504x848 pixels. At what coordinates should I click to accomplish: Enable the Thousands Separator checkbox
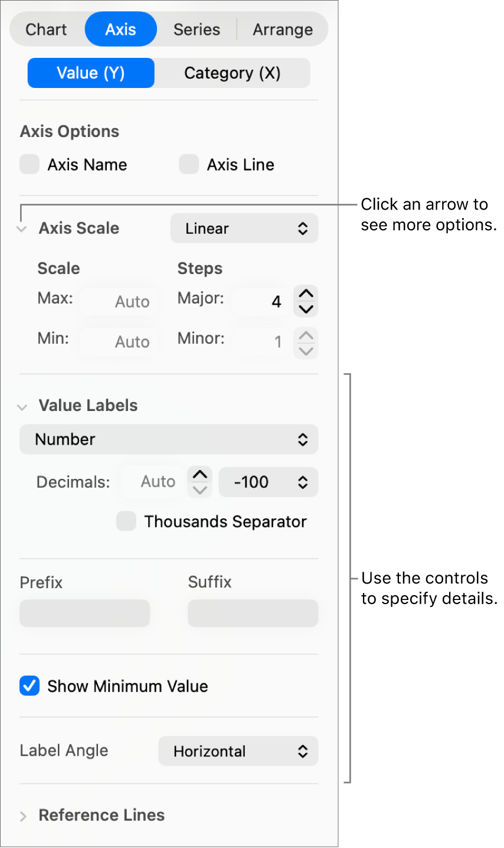coord(126,521)
